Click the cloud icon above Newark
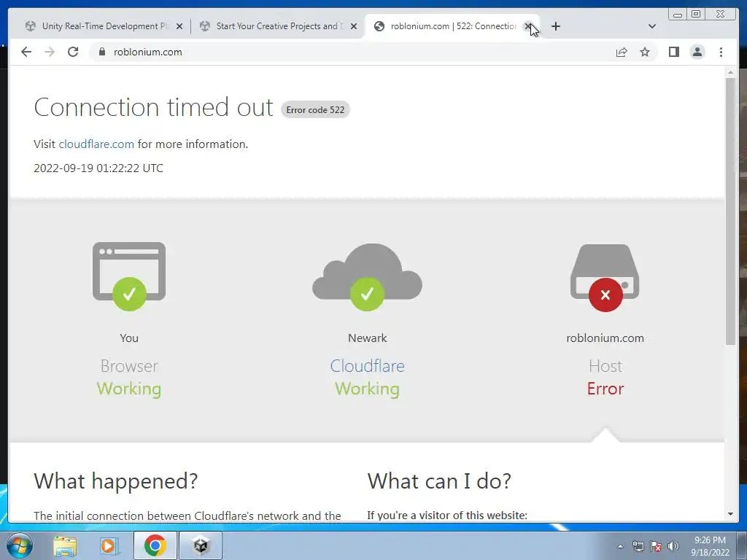The image size is (747, 560). pyautogui.click(x=367, y=276)
